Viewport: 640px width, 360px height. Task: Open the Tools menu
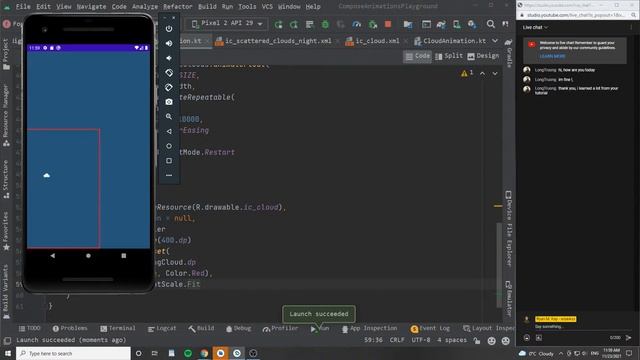(x=247, y=7)
